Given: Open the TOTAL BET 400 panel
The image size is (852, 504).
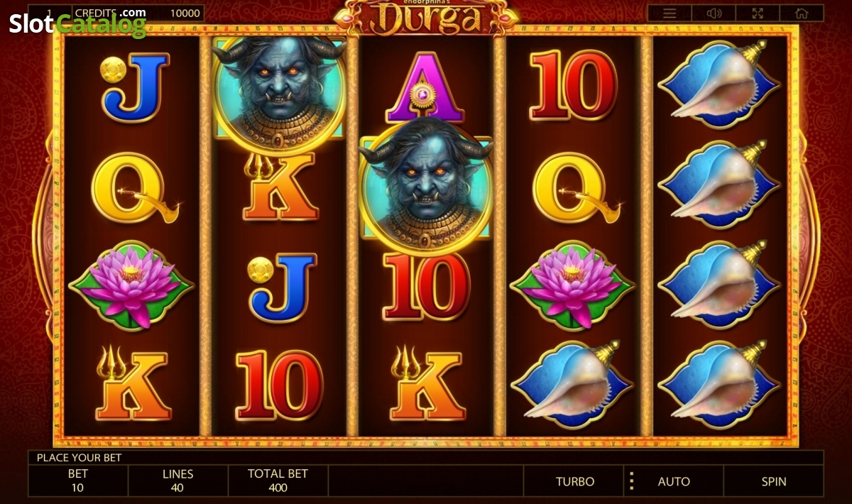Looking at the screenshot, I should coord(278,481).
